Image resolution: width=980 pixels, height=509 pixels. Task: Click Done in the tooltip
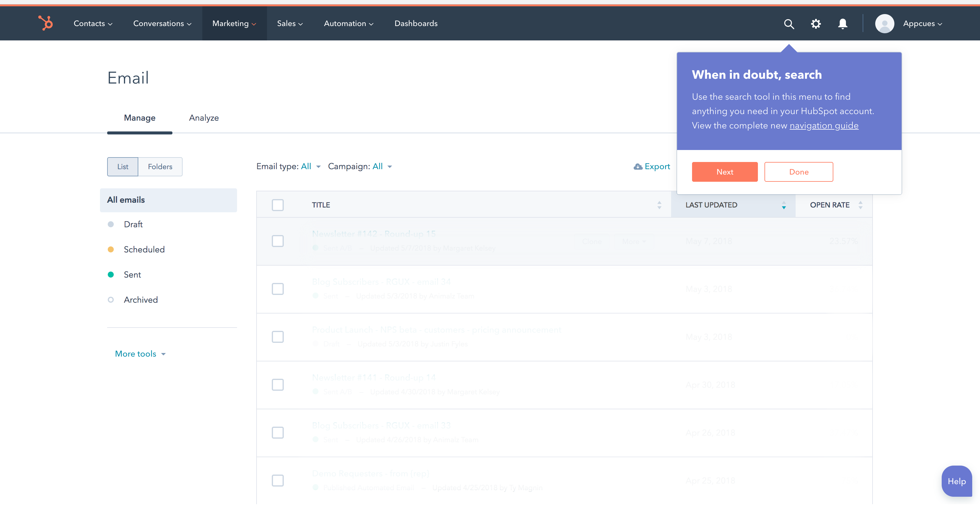point(799,172)
